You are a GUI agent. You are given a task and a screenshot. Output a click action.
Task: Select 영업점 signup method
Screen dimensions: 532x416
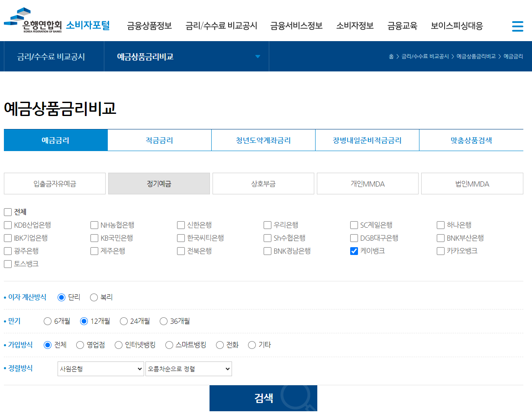pos(80,345)
